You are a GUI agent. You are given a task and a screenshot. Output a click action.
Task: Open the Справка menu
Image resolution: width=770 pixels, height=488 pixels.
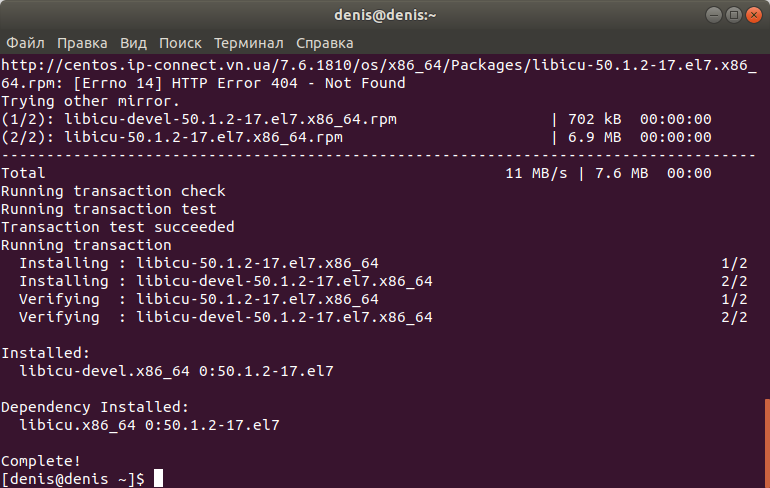click(324, 43)
